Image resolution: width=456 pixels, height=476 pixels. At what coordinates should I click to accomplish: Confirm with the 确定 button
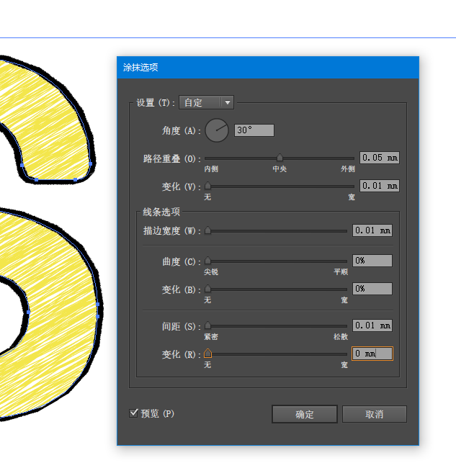[305, 414]
